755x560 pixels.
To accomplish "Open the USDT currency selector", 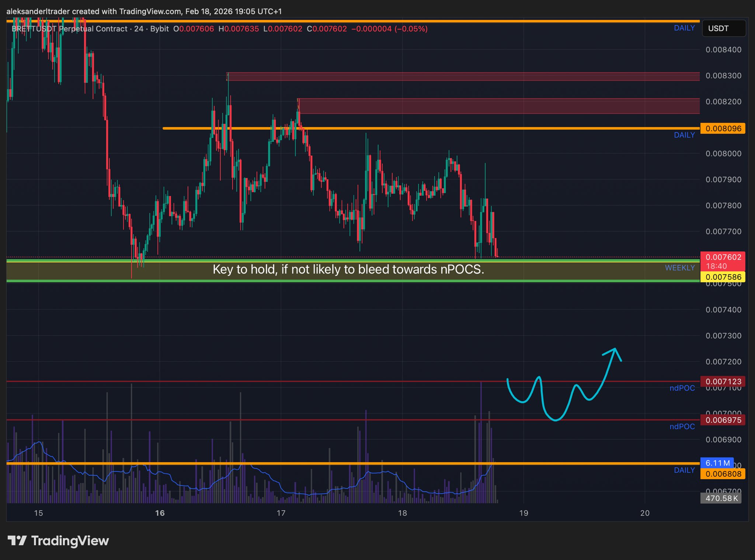I will click(x=723, y=28).
